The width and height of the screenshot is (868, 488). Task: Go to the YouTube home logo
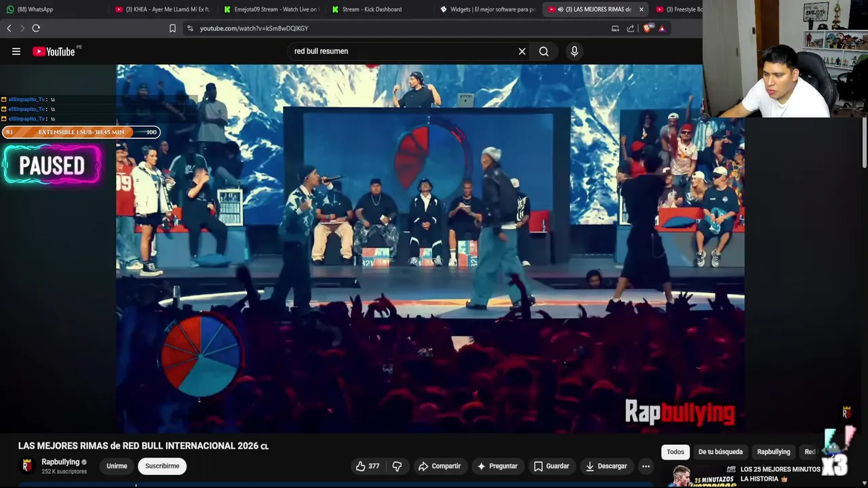tap(54, 52)
